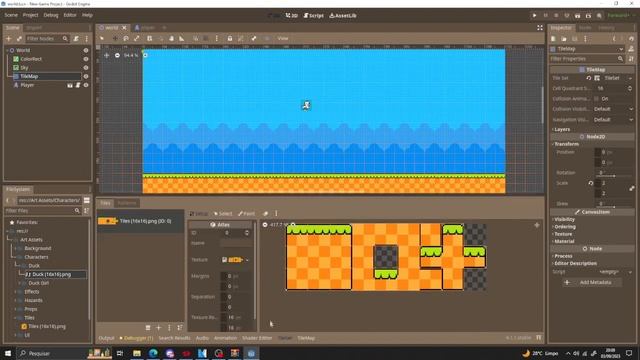Click the load resource folder icon in the Inspector

pyautogui.click(x=564, y=39)
